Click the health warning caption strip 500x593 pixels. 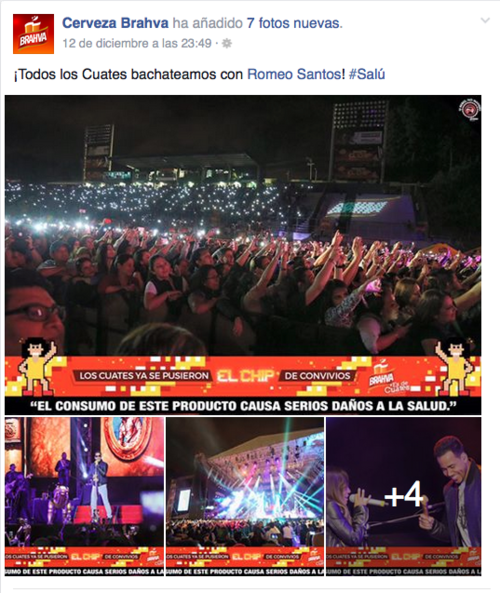[x=243, y=406]
